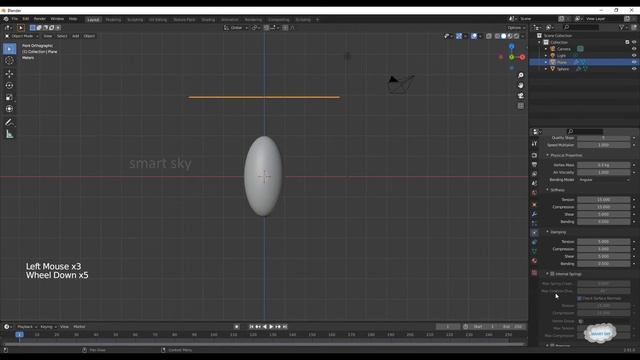Toggle the camera view icon
This screenshot has height=360, width=640.
(520, 96)
